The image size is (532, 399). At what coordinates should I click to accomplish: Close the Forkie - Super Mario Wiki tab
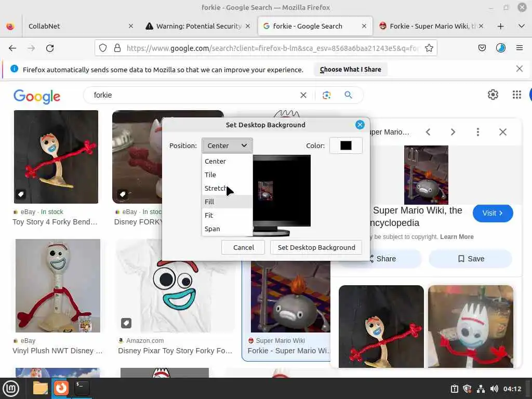click(481, 26)
